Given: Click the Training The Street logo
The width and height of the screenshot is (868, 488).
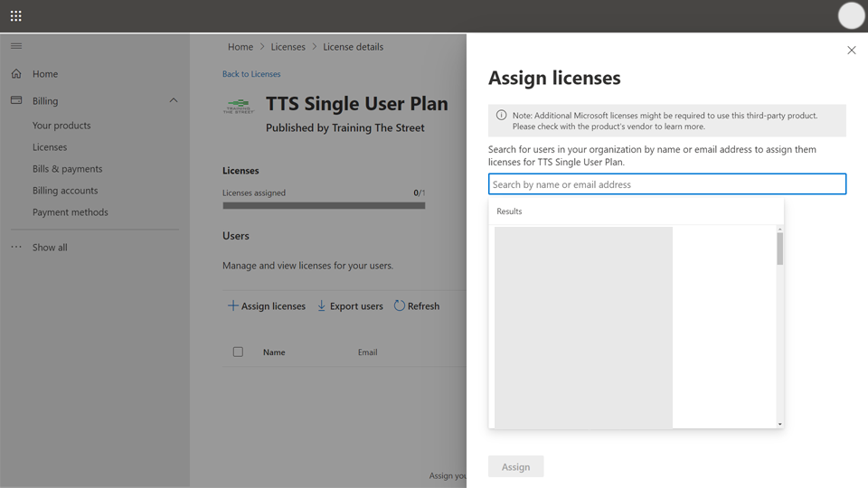Looking at the screenshot, I should click(239, 106).
